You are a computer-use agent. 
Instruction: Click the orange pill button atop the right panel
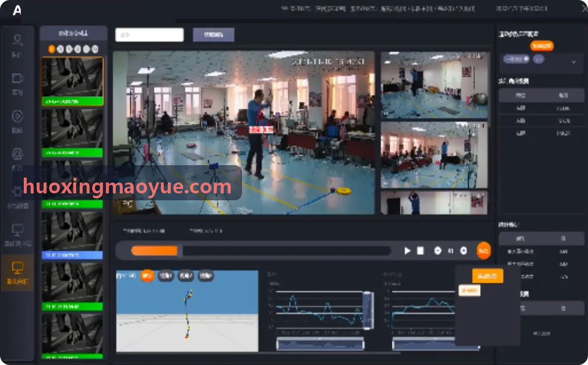(x=542, y=46)
